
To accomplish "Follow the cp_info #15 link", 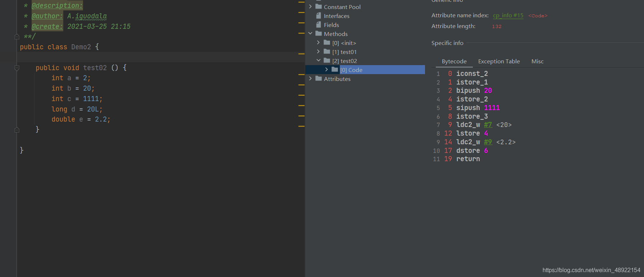I will pos(508,15).
